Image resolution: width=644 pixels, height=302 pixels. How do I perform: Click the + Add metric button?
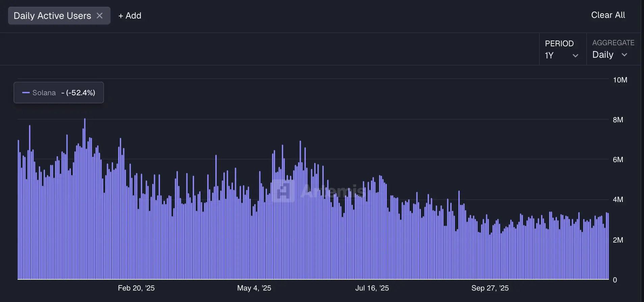(x=130, y=16)
